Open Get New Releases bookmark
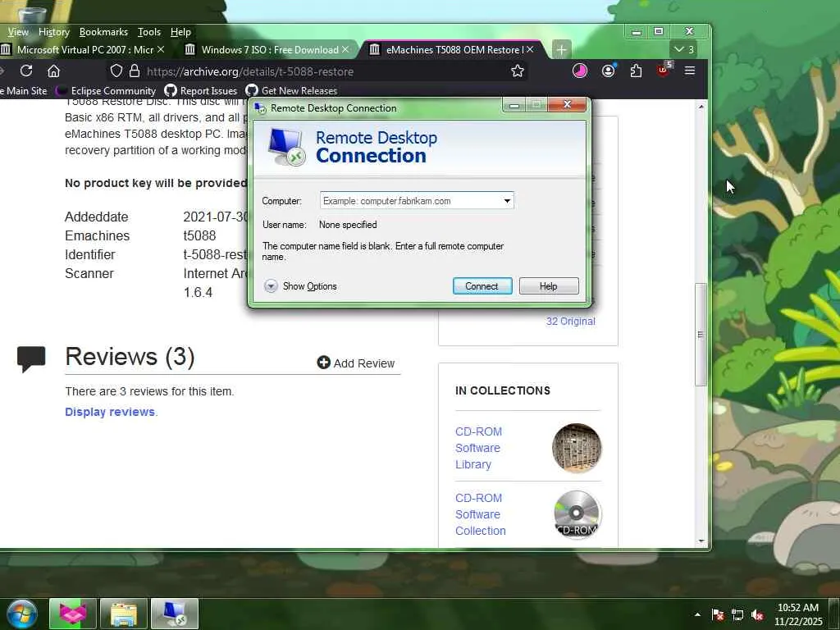 pos(292,90)
